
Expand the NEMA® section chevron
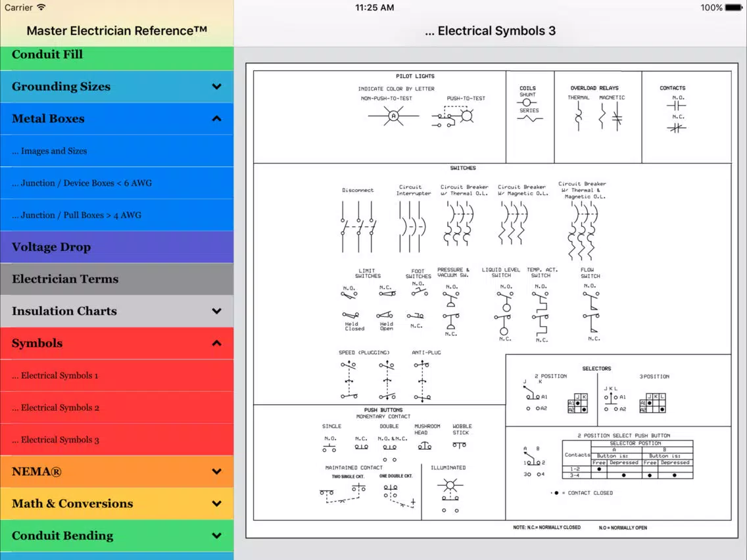click(x=217, y=471)
